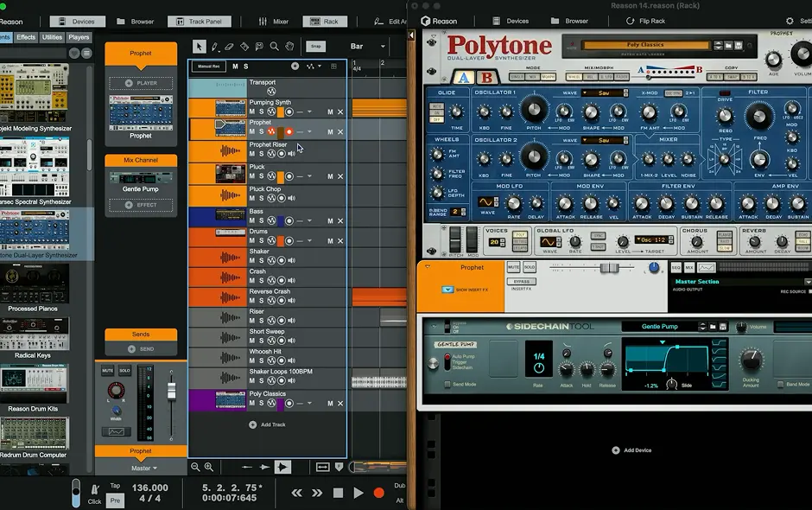Image resolution: width=812 pixels, height=510 pixels.
Task: Open the Master Section audio output dropdown
Action: 808,282
